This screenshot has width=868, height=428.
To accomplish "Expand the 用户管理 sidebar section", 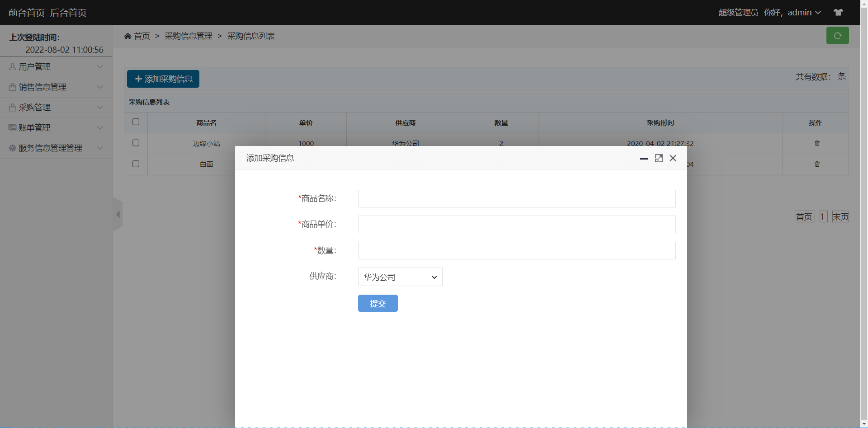I will 56,66.
